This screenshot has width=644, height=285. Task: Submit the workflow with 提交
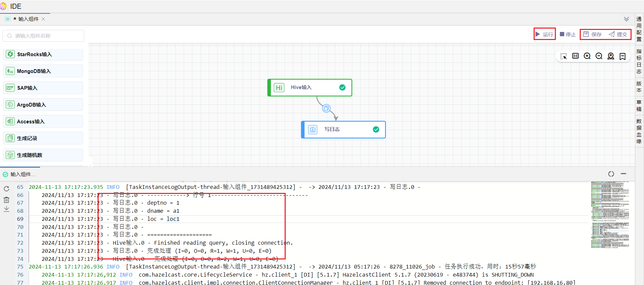(618, 34)
